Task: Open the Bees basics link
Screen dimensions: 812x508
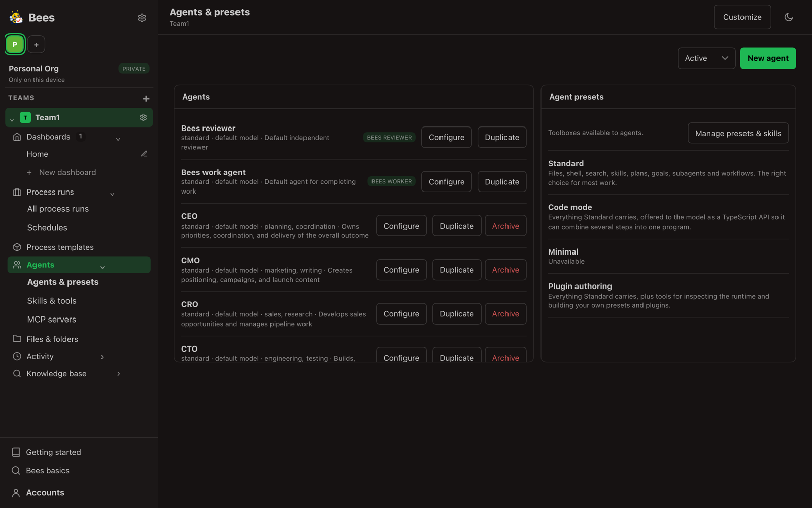Action: click(x=48, y=471)
